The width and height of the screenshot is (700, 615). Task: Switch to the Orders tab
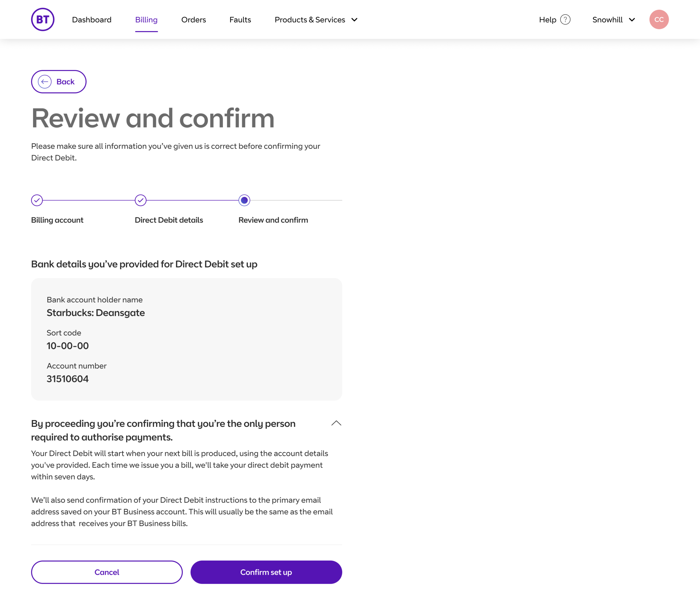coord(194,19)
